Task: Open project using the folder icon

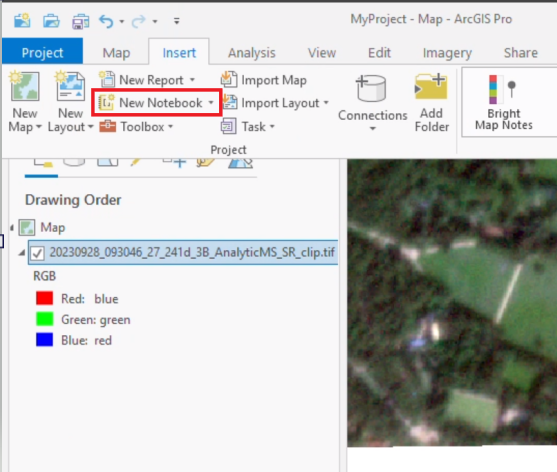Action: click(x=51, y=21)
